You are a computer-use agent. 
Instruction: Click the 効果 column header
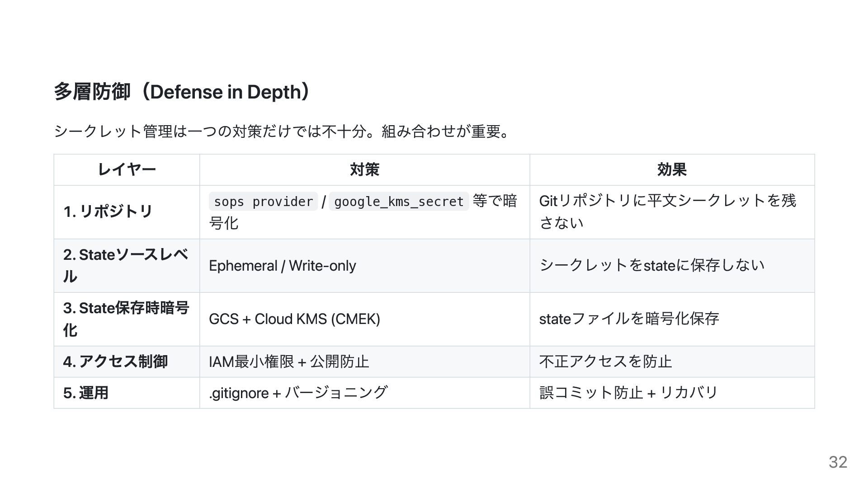click(x=672, y=170)
